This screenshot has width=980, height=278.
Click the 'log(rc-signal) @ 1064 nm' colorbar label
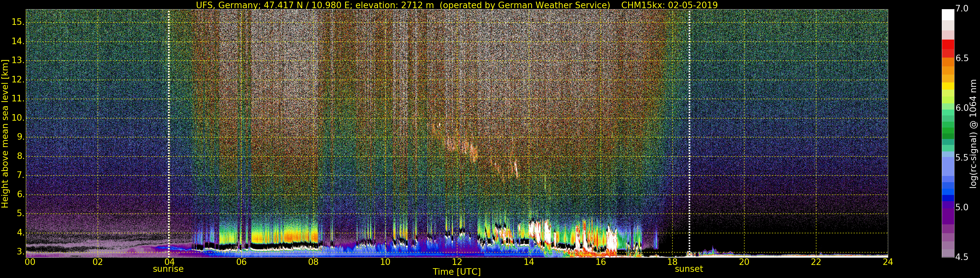973,133
